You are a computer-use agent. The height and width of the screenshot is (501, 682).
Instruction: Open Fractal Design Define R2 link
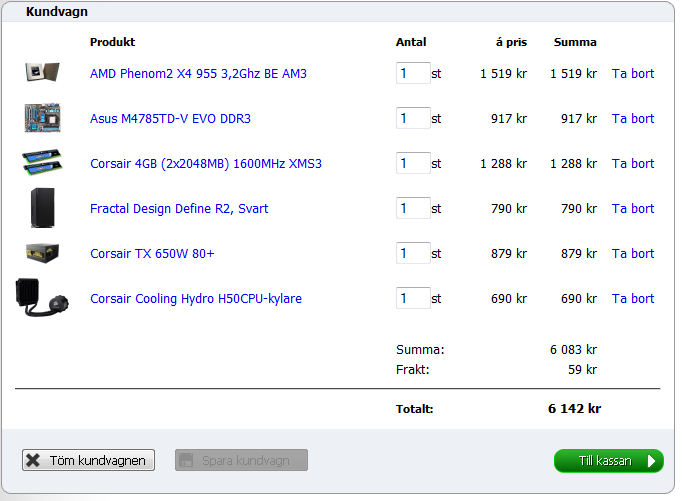click(179, 208)
